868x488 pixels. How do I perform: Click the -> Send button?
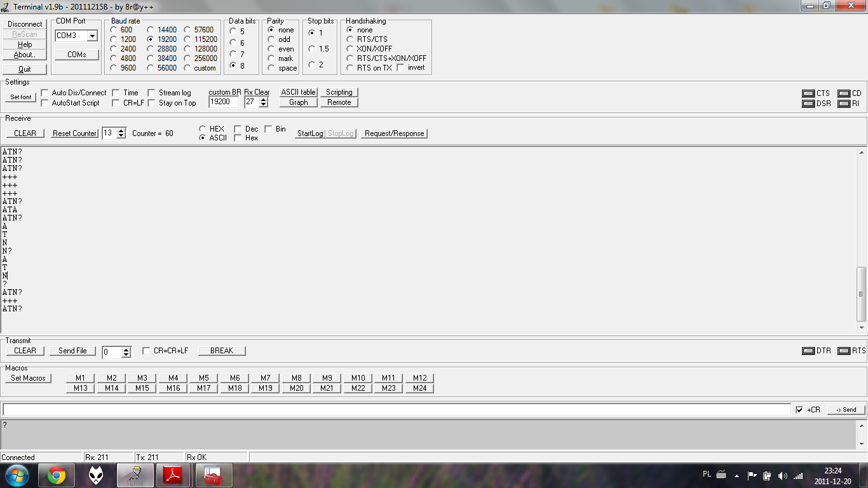846,410
